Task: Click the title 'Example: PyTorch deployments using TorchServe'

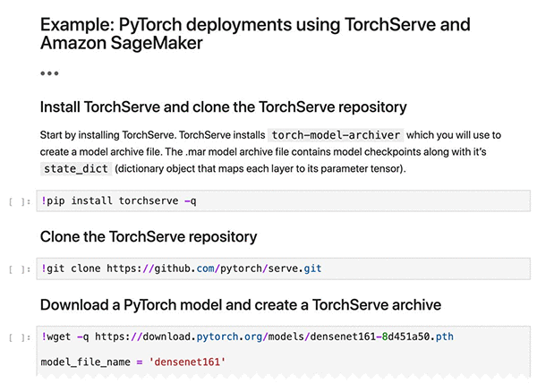Action: coord(255,33)
